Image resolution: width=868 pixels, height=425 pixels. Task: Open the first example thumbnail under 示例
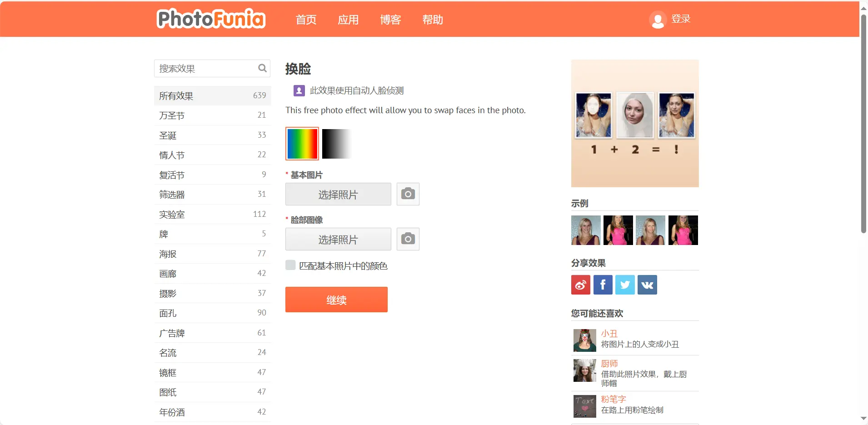[586, 230]
